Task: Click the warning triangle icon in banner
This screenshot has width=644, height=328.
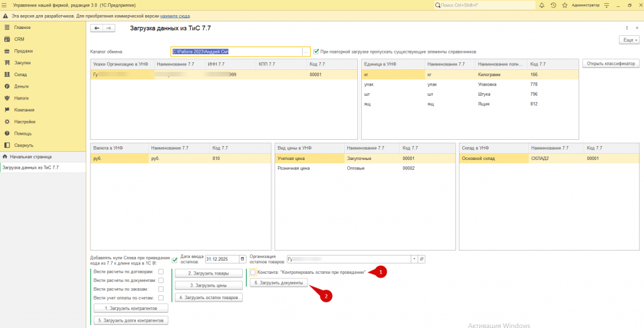Action: [5, 16]
